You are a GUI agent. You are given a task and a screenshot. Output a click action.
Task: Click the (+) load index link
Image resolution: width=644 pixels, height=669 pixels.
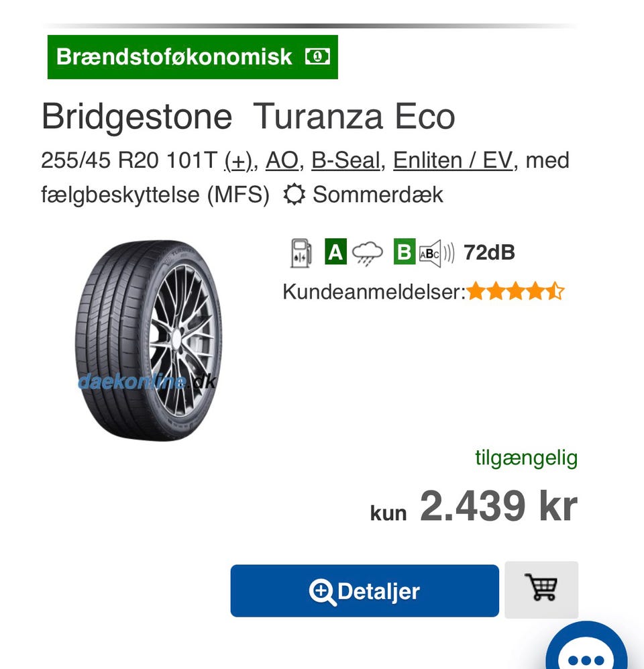(x=238, y=160)
